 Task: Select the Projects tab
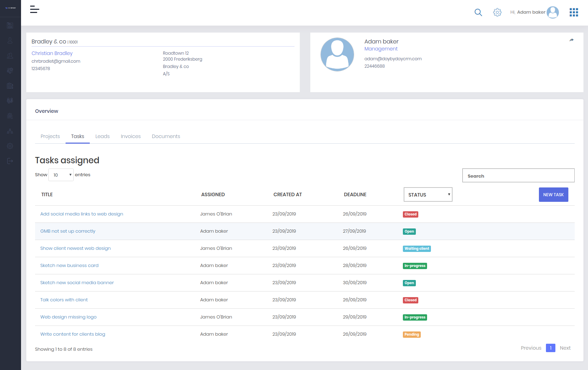coord(50,136)
